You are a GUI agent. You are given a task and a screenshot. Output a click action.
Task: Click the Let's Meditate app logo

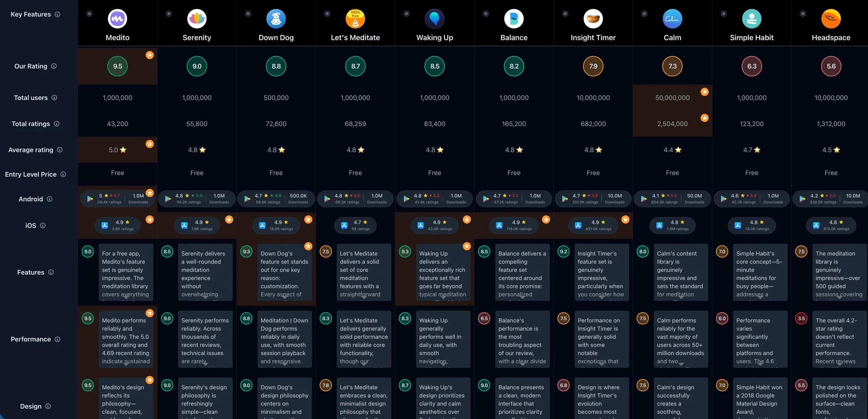point(355,19)
